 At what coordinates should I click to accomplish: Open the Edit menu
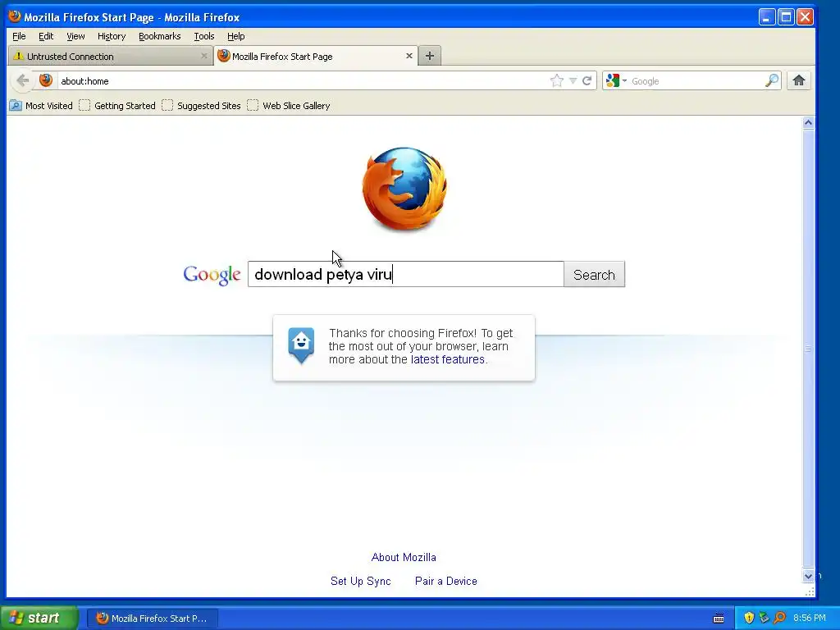point(46,36)
